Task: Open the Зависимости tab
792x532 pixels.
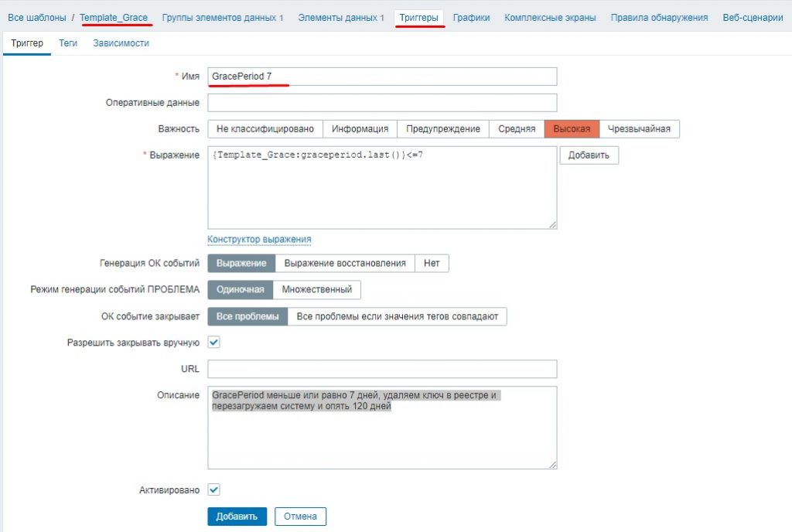Action: [121, 43]
